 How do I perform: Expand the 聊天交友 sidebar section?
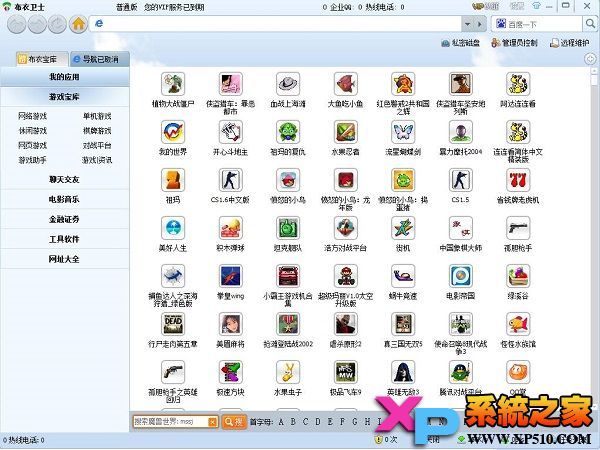coord(64,179)
